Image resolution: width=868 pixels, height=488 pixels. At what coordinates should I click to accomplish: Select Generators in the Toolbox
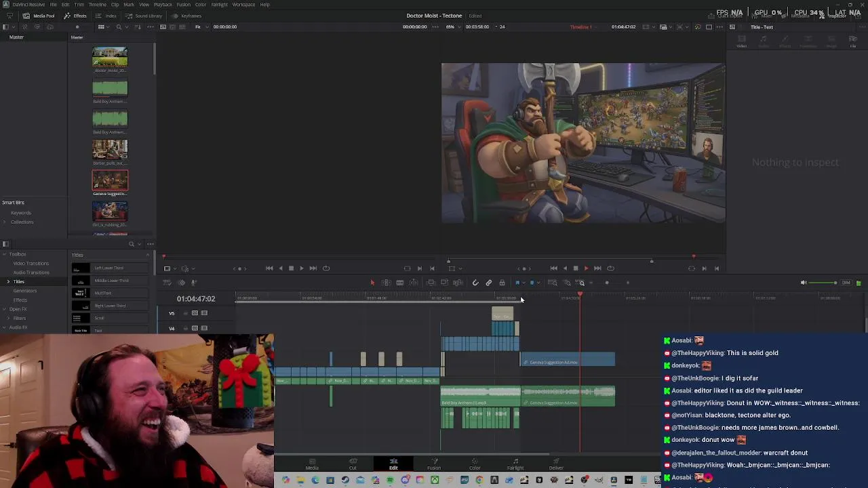(25, 291)
